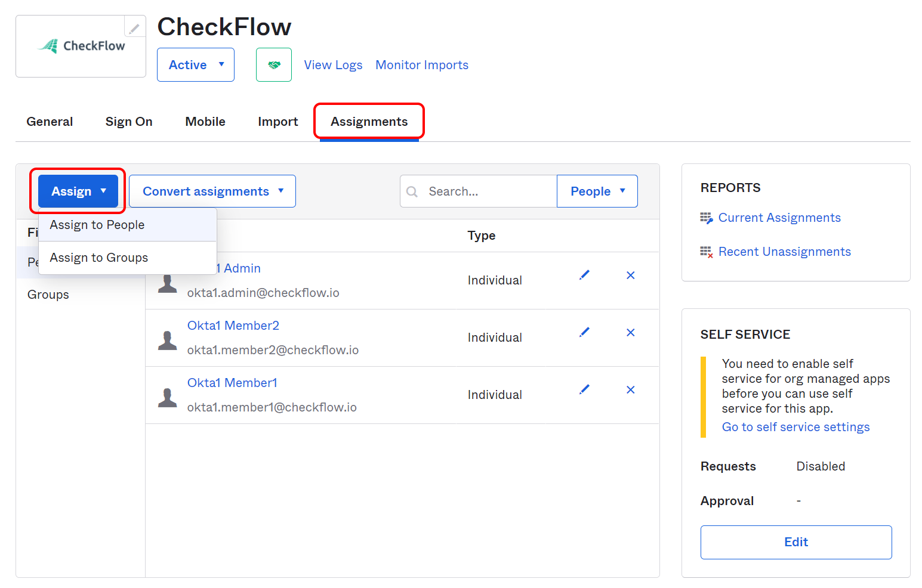Switch to the Import tab
The width and height of the screenshot is (922, 588).
tap(278, 122)
